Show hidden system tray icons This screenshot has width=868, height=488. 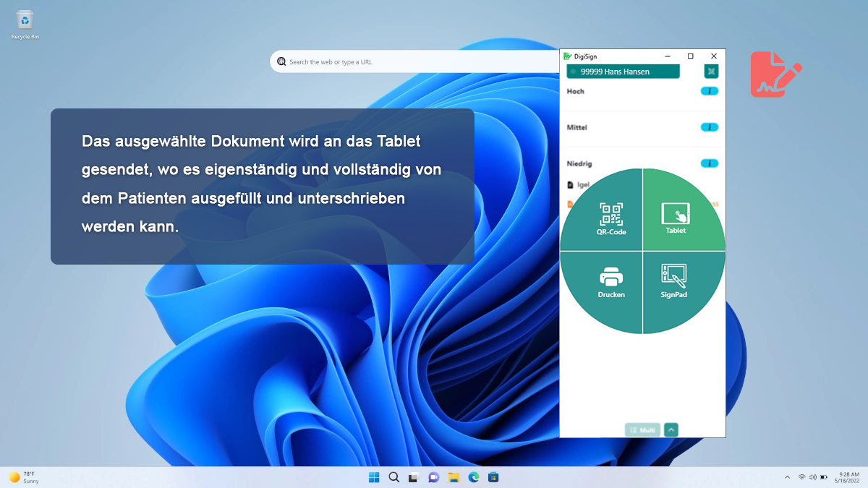pyautogui.click(x=787, y=477)
